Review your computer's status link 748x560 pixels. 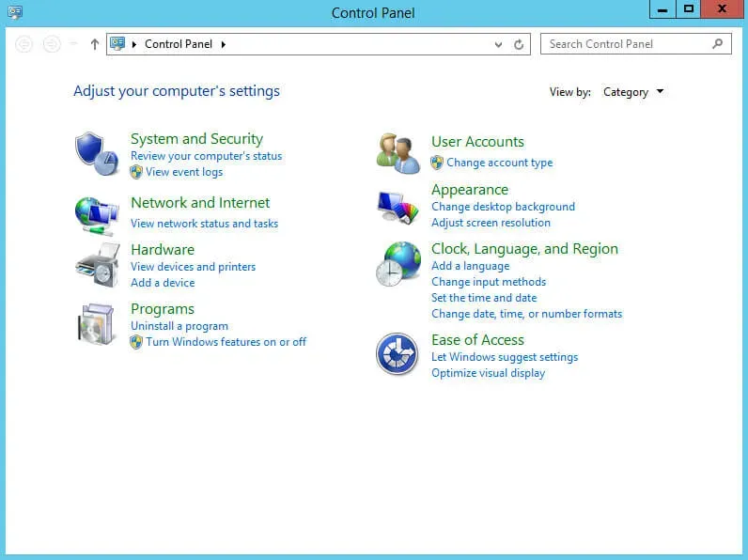click(206, 156)
